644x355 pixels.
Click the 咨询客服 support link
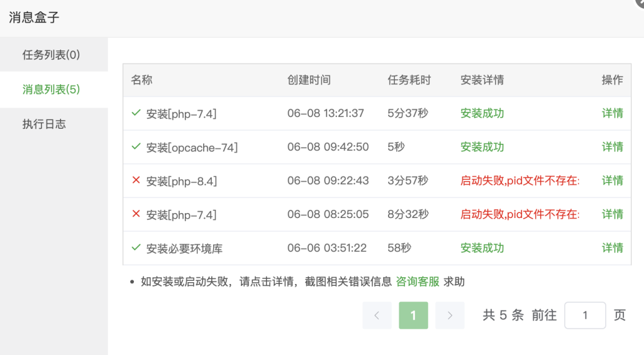(x=417, y=281)
